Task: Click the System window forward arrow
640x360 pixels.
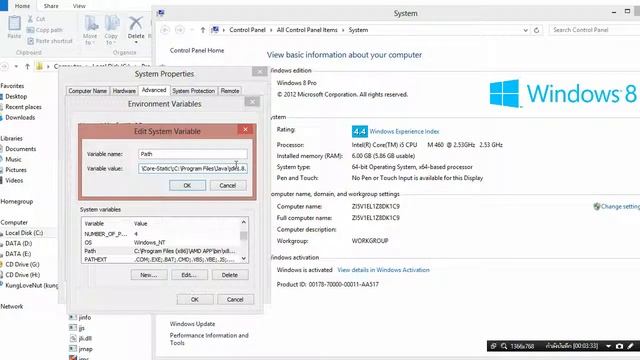Action: 180,30
